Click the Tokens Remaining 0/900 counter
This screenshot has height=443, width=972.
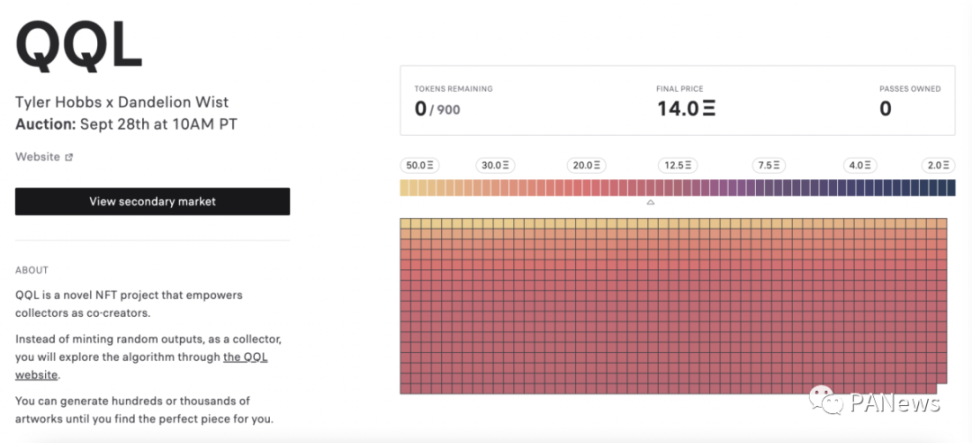point(437,109)
